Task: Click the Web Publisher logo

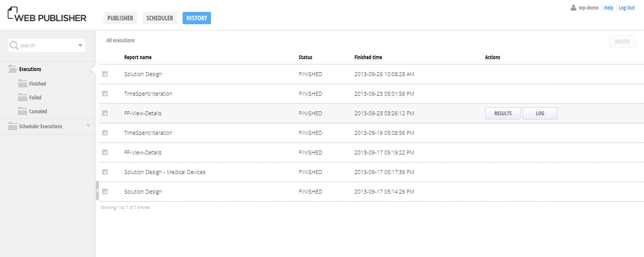Action: tap(47, 15)
